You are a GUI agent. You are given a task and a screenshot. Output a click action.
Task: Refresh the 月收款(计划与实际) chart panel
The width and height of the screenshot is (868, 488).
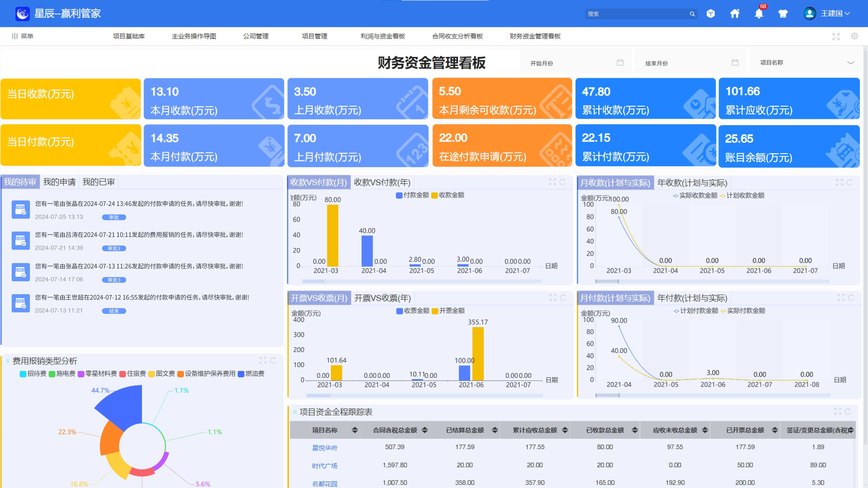(849, 182)
